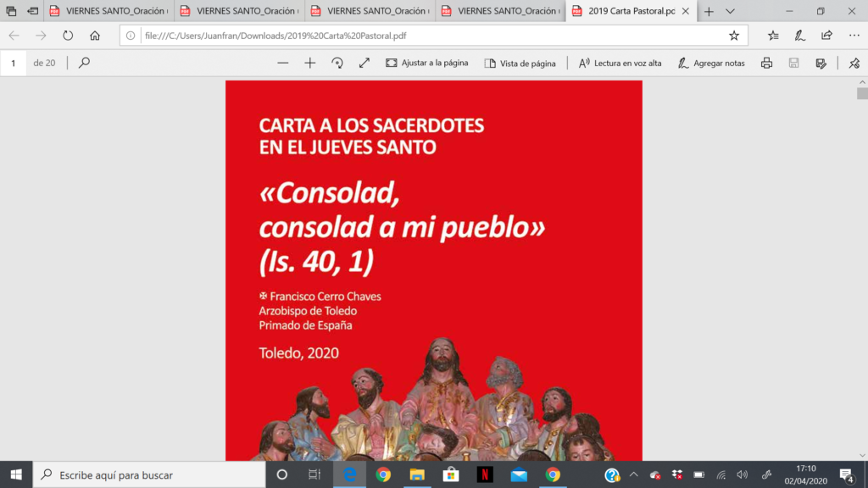Switch to first VIERNES SANTO_Oración tab

(109, 11)
